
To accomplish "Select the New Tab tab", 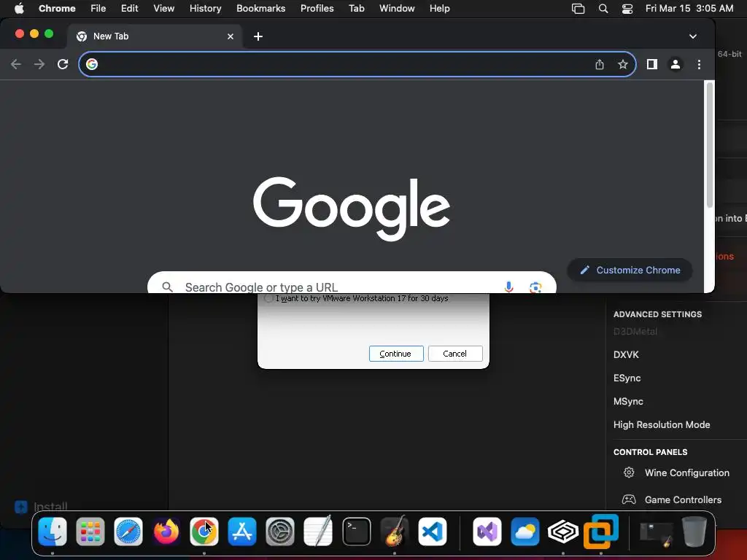I will tap(155, 36).
